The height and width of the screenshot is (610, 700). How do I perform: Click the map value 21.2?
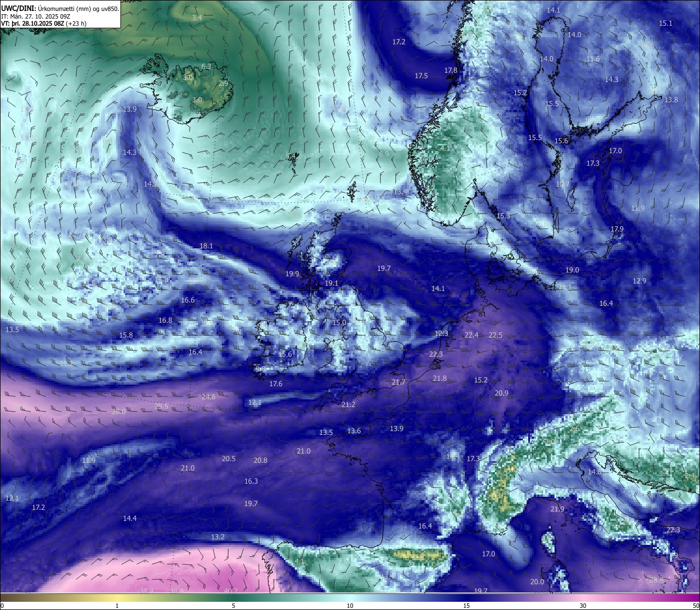point(348,404)
